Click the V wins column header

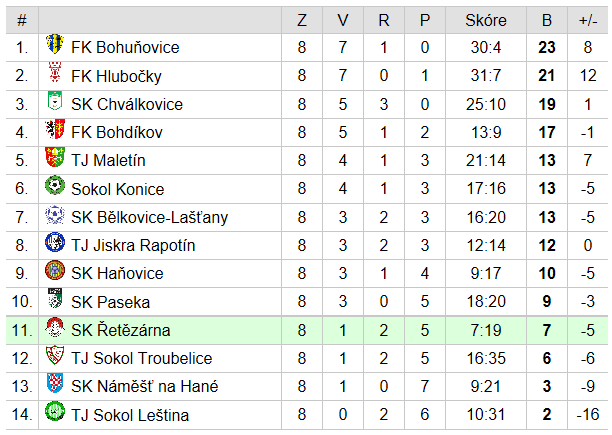click(343, 20)
